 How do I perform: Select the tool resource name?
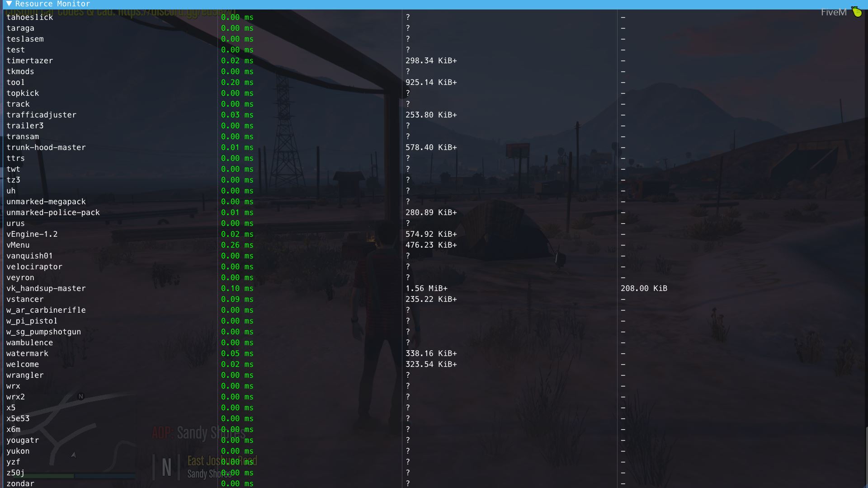(15, 82)
